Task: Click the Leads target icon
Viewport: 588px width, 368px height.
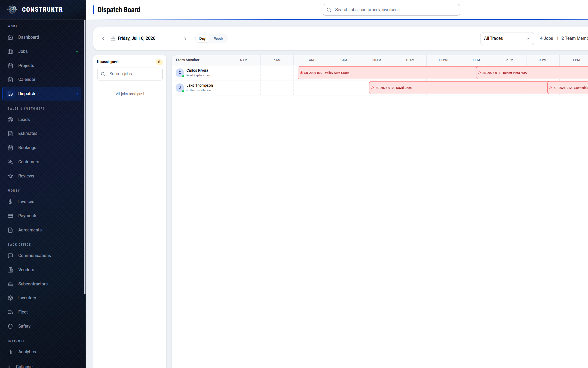Action: pyautogui.click(x=10, y=120)
